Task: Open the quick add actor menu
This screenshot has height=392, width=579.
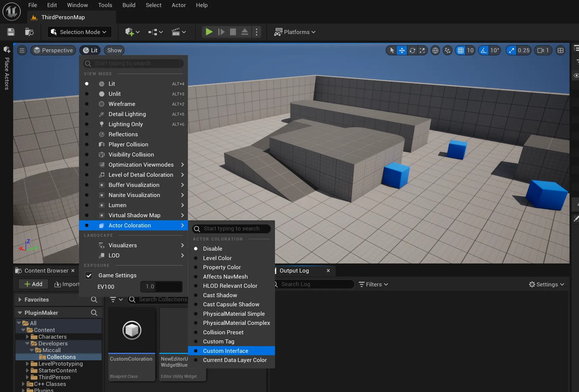Action: point(132,32)
